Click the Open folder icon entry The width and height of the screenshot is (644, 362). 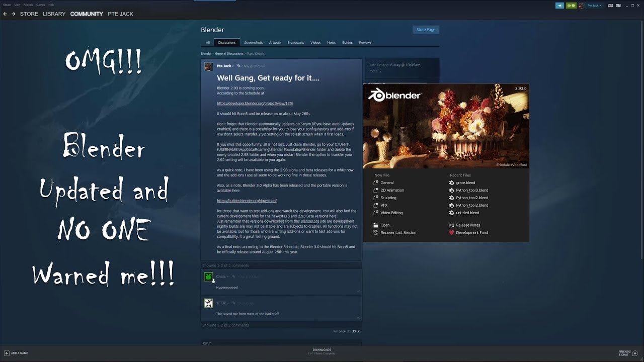click(382, 225)
